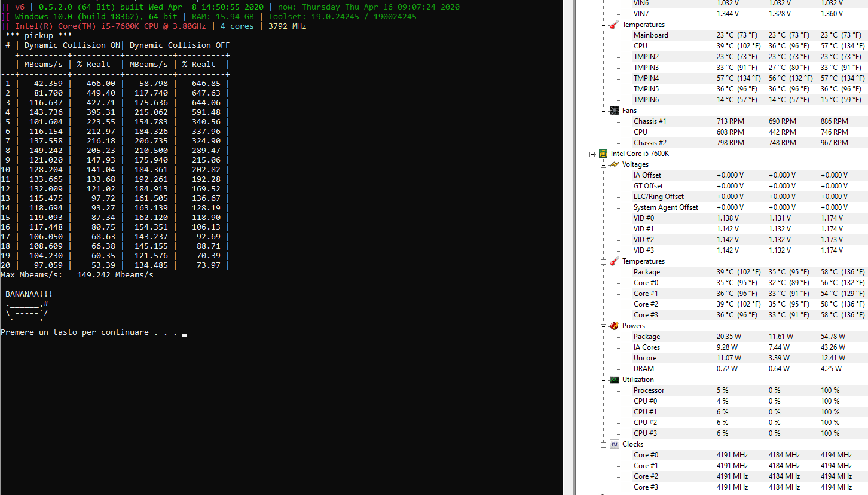Select the Chassis #2 fan row

tap(750, 143)
